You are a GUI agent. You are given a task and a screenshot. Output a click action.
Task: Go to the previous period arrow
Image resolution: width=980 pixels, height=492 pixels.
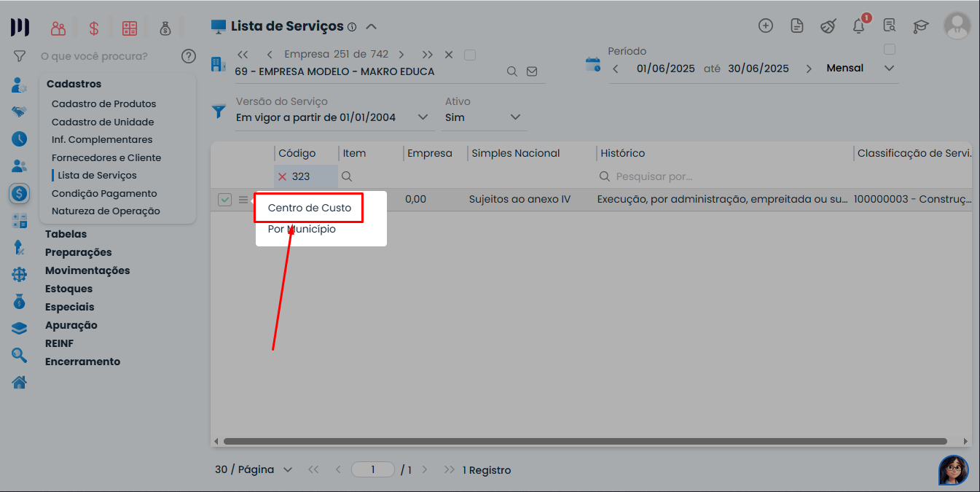click(x=616, y=69)
